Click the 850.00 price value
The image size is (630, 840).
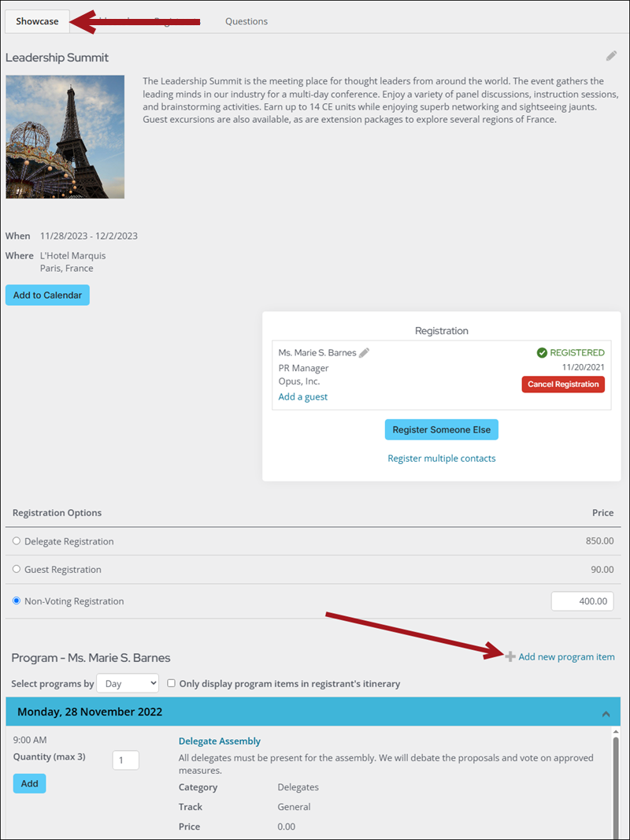599,541
